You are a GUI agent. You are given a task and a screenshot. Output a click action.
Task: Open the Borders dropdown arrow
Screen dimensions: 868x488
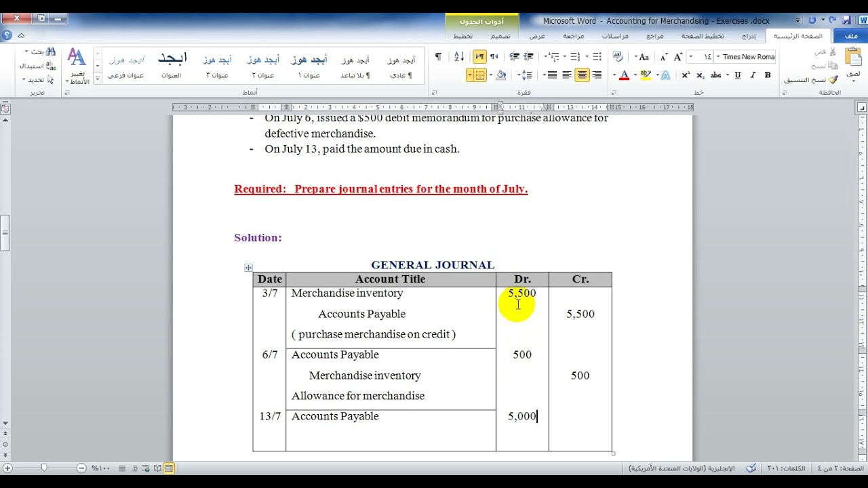point(470,75)
